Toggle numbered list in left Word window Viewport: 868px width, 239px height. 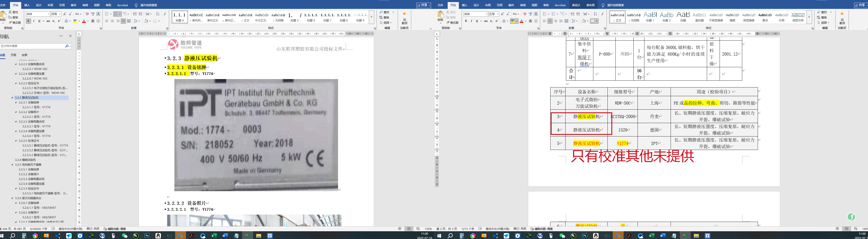[x=116, y=14]
